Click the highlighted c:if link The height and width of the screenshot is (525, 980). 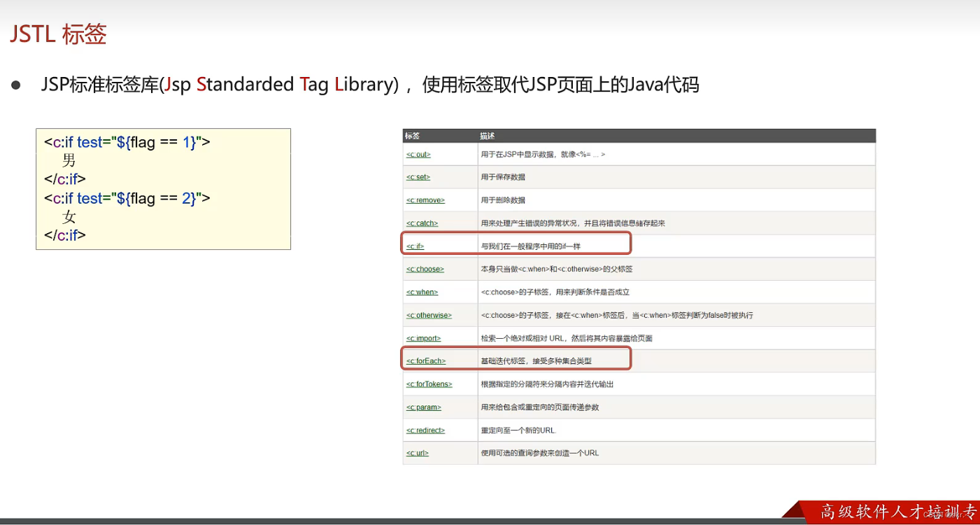pyautogui.click(x=414, y=245)
